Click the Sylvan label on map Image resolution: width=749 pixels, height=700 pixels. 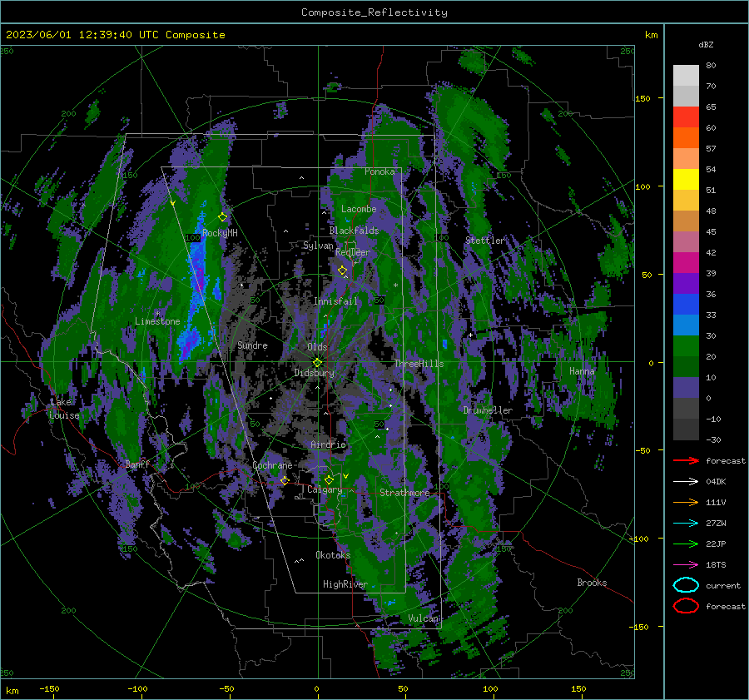318,246
